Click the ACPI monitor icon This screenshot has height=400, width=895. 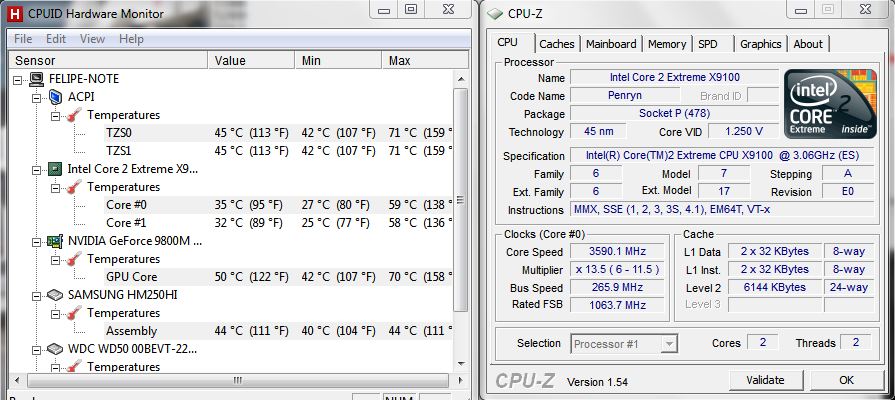click(55, 97)
